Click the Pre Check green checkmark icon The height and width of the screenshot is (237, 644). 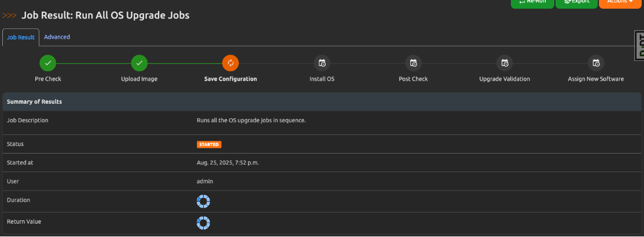point(48,63)
